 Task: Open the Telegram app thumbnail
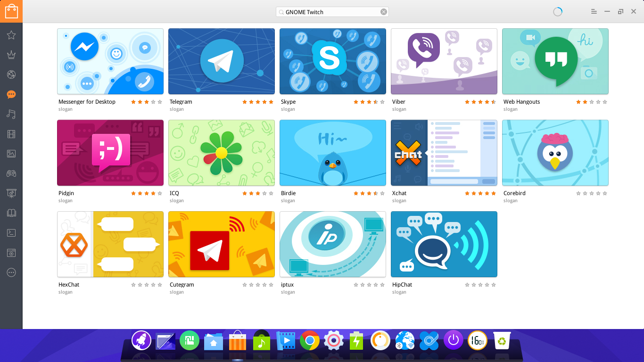(x=222, y=61)
